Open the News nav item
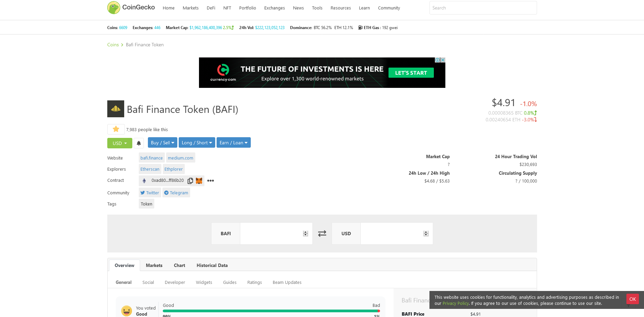The width and height of the screenshot is (644, 317). point(298,8)
